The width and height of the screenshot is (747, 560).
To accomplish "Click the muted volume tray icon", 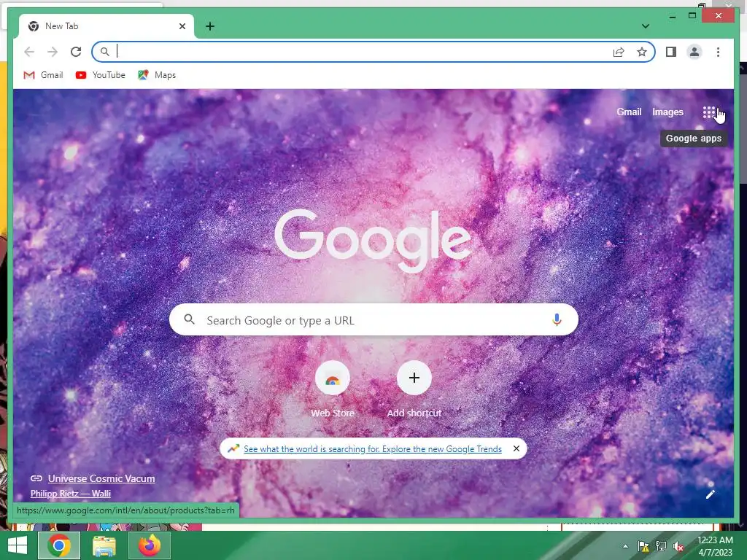I will pyautogui.click(x=678, y=546).
